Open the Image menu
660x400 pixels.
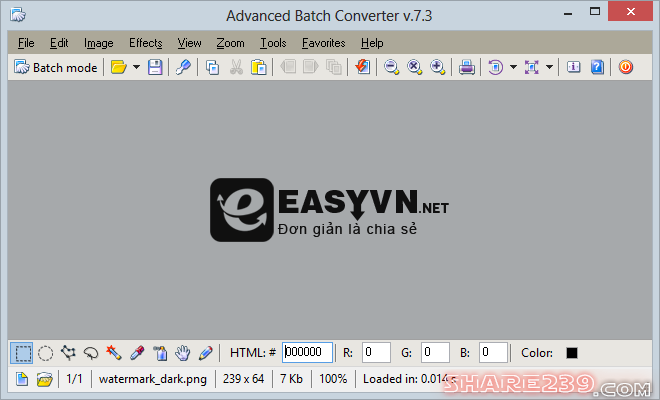tap(98, 43)
